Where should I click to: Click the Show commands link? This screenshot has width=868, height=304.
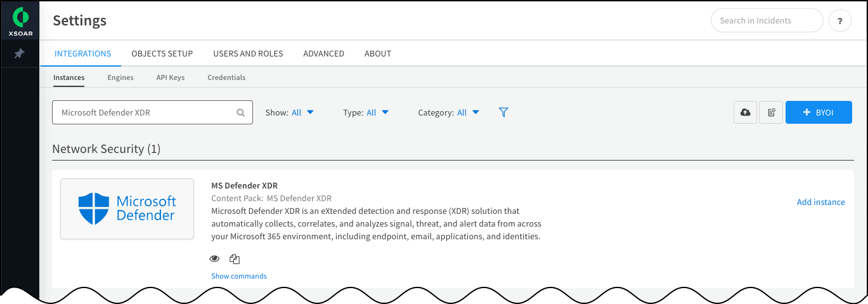tap(239, 276)
